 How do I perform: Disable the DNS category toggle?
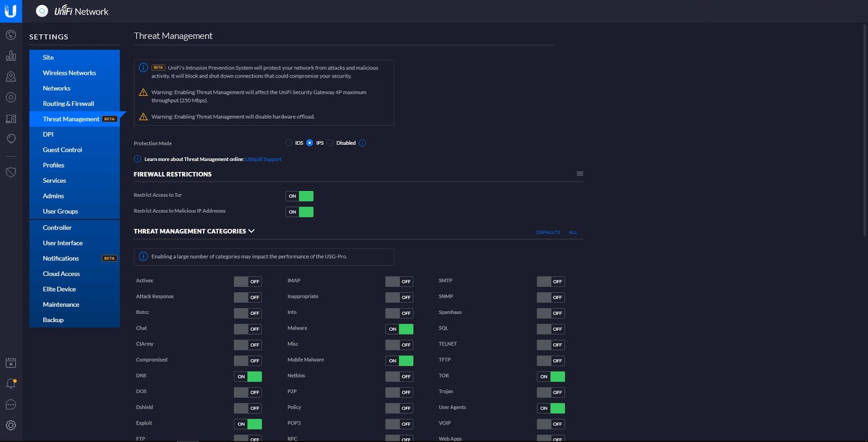(248, 376)
